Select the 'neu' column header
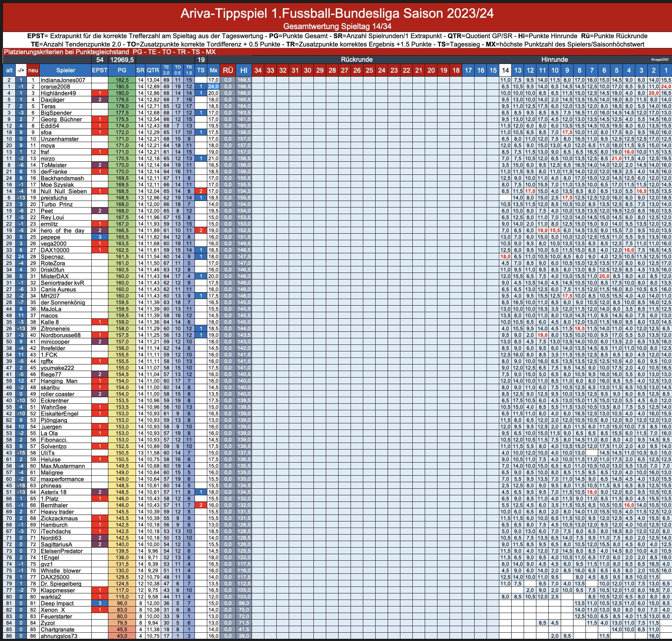Screen dimensions: 672x641 (33, 70)
